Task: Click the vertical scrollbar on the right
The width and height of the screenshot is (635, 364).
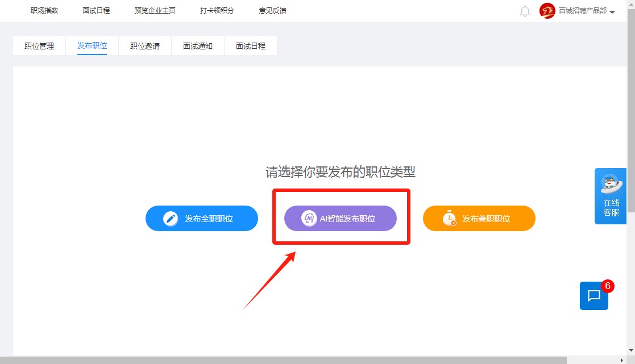Action: click(x=631, y=114)
